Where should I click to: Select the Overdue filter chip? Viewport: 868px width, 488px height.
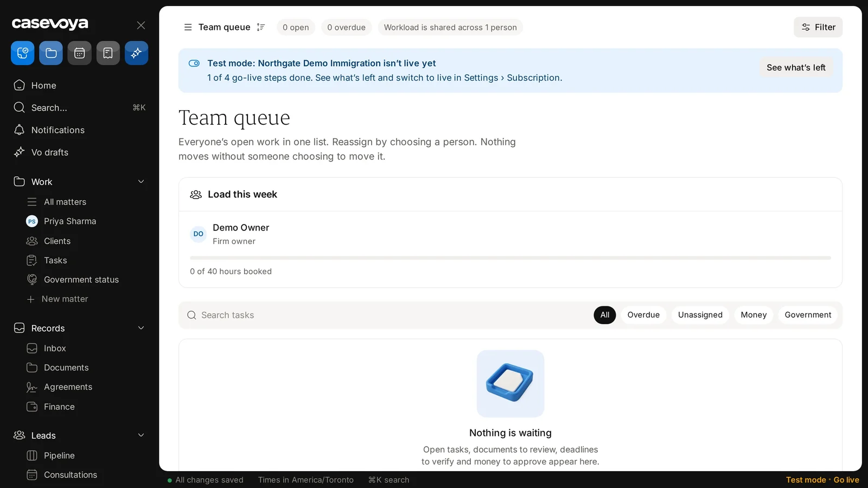pos(643,315)
